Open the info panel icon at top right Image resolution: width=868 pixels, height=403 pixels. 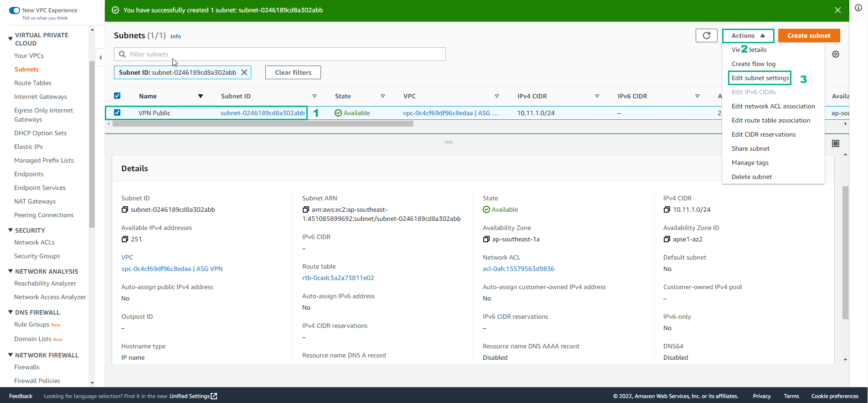858,8
